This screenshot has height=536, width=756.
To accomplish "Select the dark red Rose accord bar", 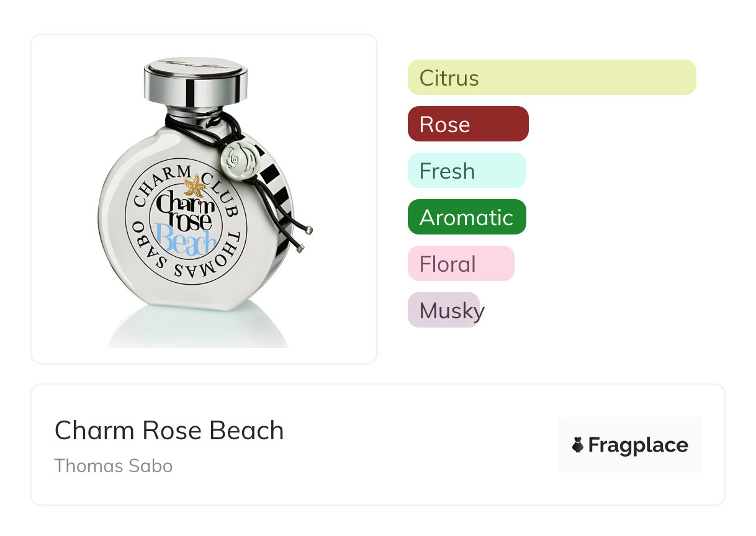I will [467, 124].
